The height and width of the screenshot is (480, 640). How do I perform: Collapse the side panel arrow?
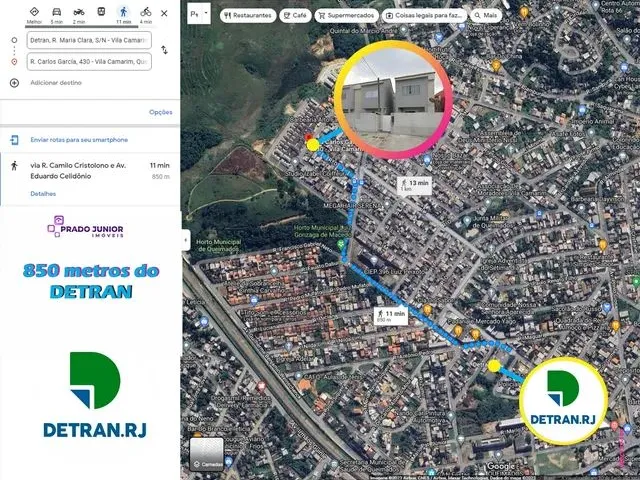click(x=186, y=240)
